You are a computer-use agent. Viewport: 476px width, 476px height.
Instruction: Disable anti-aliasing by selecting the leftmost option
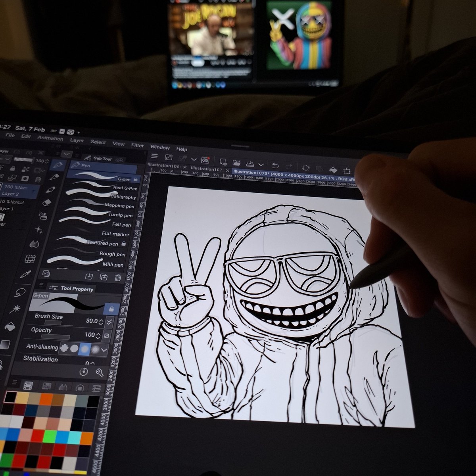pos(65,348)
